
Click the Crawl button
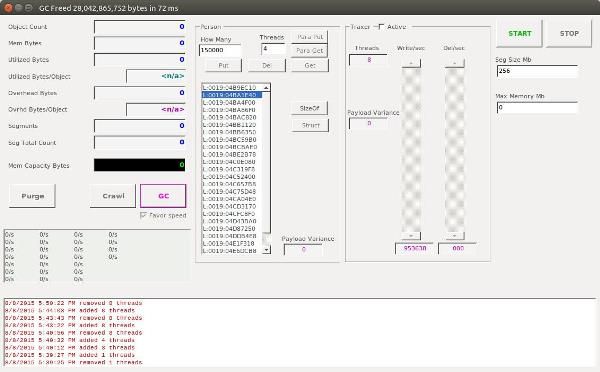[113, 196]
